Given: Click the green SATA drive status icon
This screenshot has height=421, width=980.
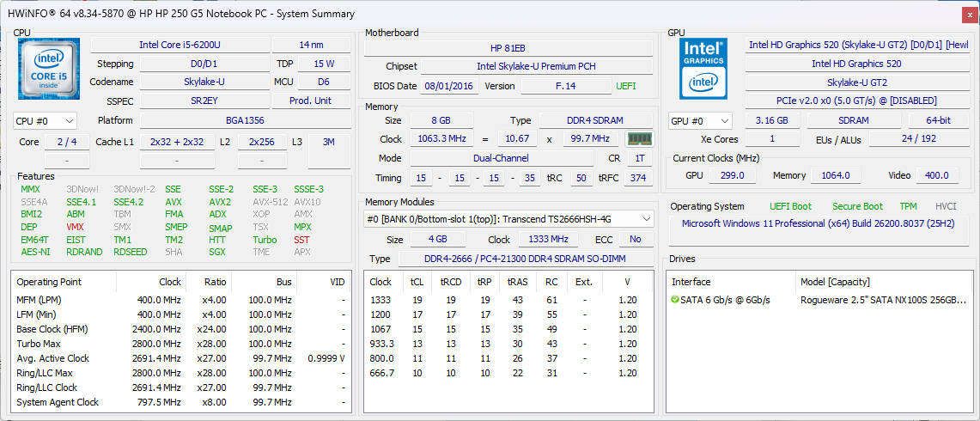Looking at the screenshot, I should pos(674,300).
